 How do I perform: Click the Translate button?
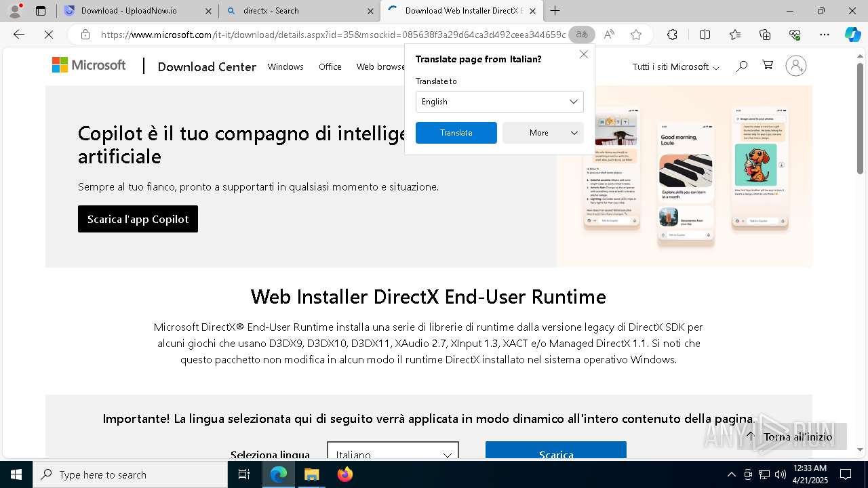(456, 133)
